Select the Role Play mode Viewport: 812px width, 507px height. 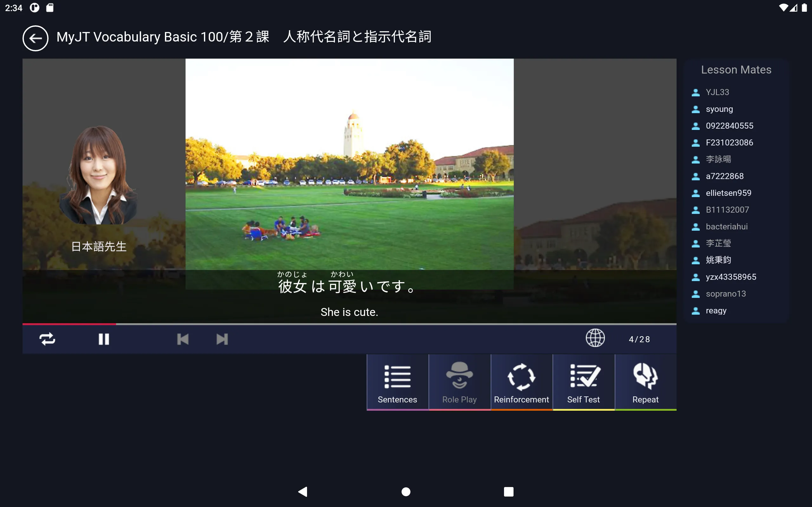point(459,382)
